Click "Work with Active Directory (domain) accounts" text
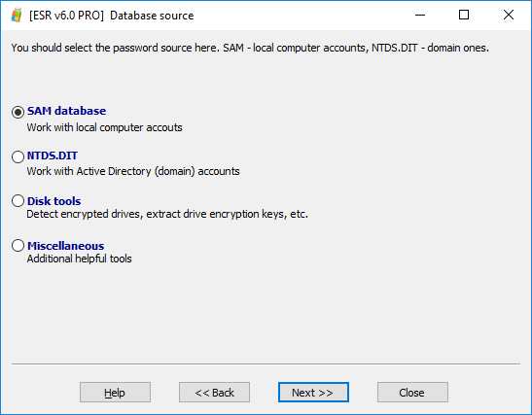The width and height of the screenshot is (532, 415). coord(133,171)
